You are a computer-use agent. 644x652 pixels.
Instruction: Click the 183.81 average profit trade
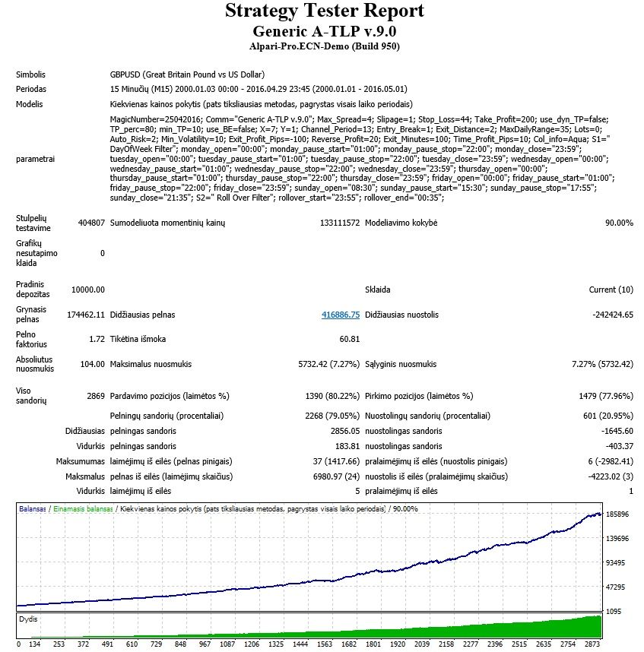point(347,446)
